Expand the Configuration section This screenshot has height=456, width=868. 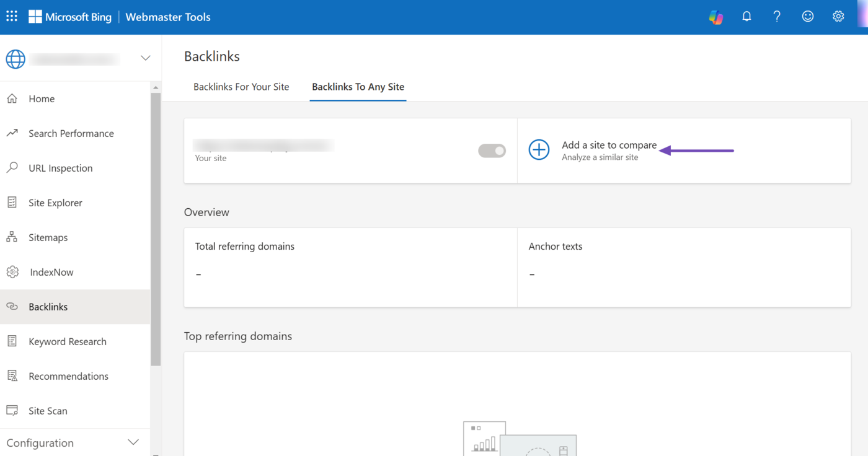pos(133,442)
